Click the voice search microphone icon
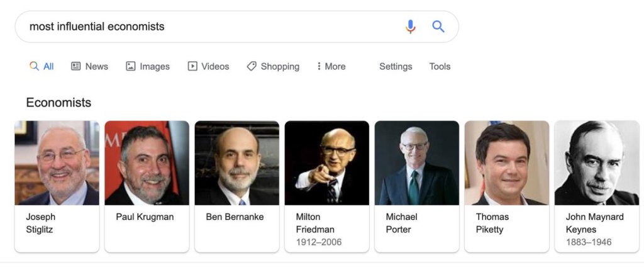 [410, 26]
